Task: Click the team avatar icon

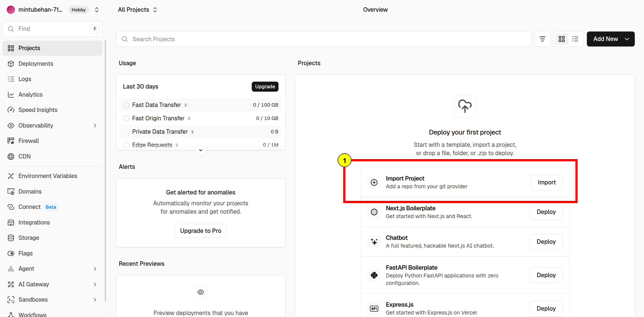Action: [11, 10]
